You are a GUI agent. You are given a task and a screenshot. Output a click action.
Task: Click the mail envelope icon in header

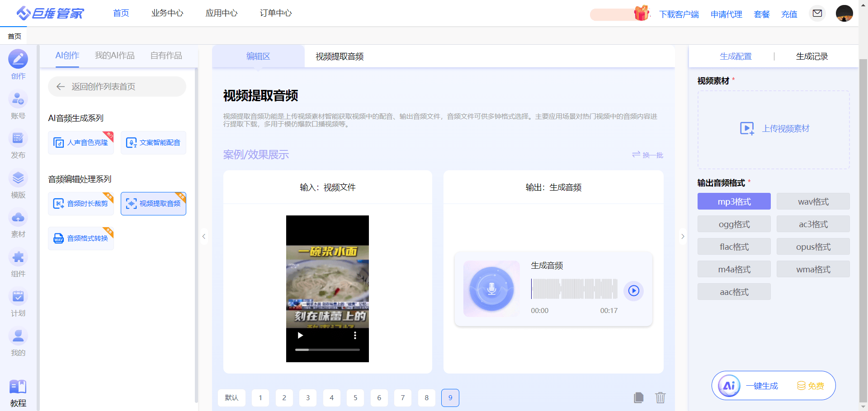(817, 14)
